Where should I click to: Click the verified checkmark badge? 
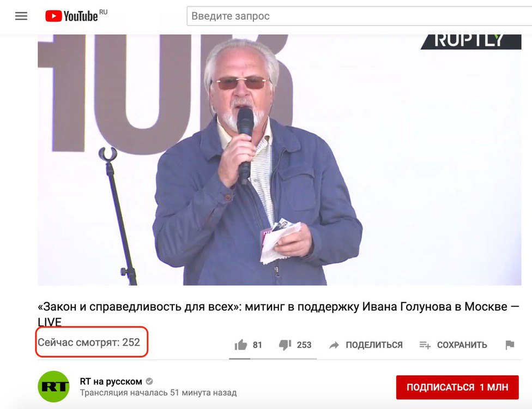click(149, 382)
